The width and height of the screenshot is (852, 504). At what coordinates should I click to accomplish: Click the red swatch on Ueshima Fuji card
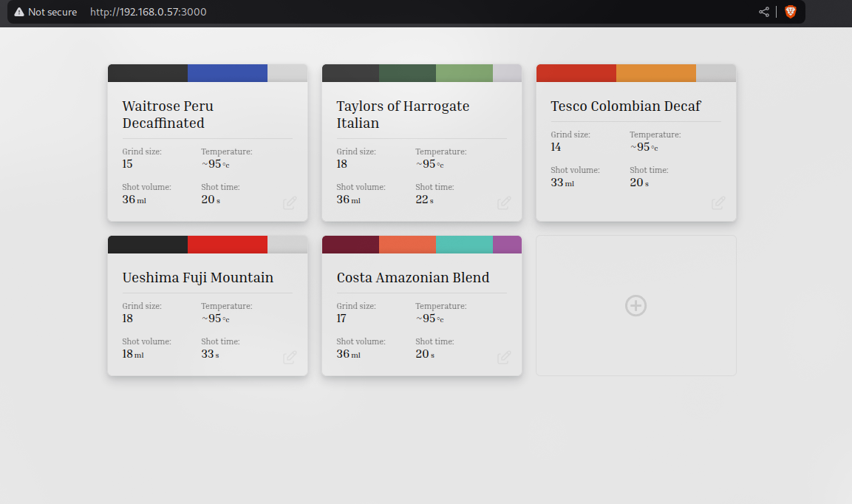[228, 245]
